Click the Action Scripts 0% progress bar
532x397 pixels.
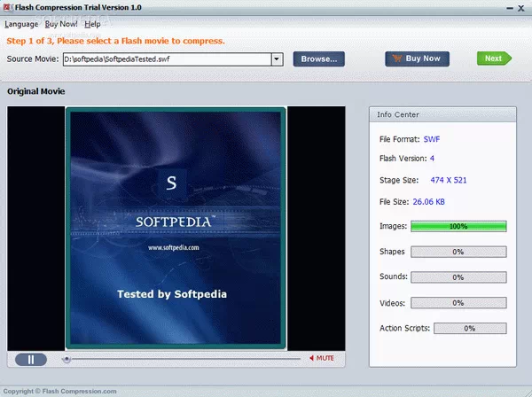(470, 328)
